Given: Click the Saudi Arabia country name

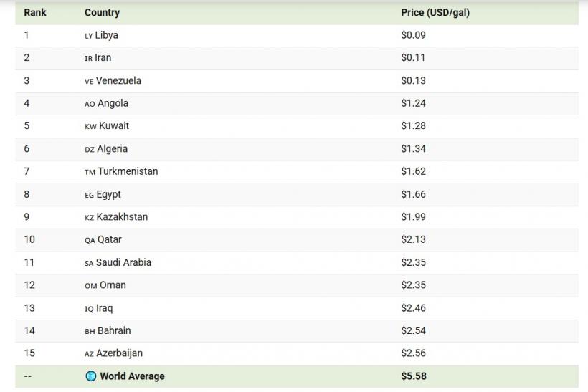Looking at the screenshot, I should 123,262.
